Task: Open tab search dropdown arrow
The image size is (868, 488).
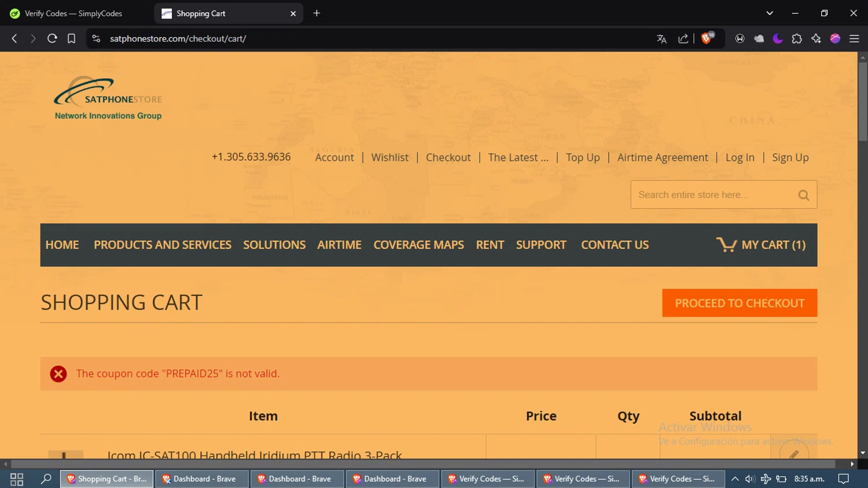Action: [x=770, y=13]
